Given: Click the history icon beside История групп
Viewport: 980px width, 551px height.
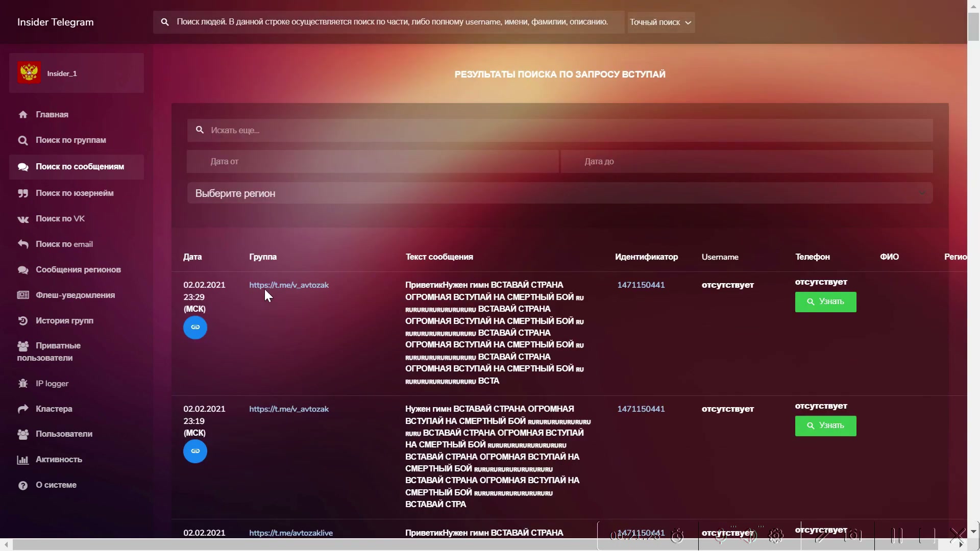Looking at the screenshot, I should click(23, 321).
